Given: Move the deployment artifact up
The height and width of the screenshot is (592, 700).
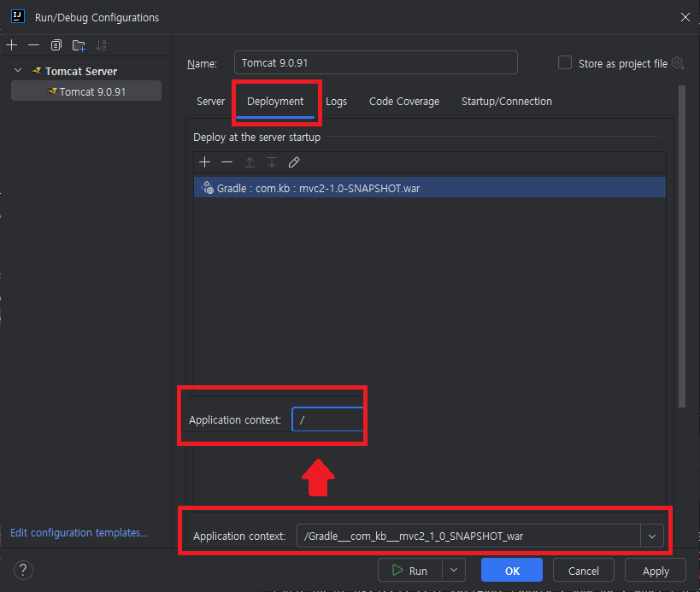Looking at the screenshot, I should [249, 162].
